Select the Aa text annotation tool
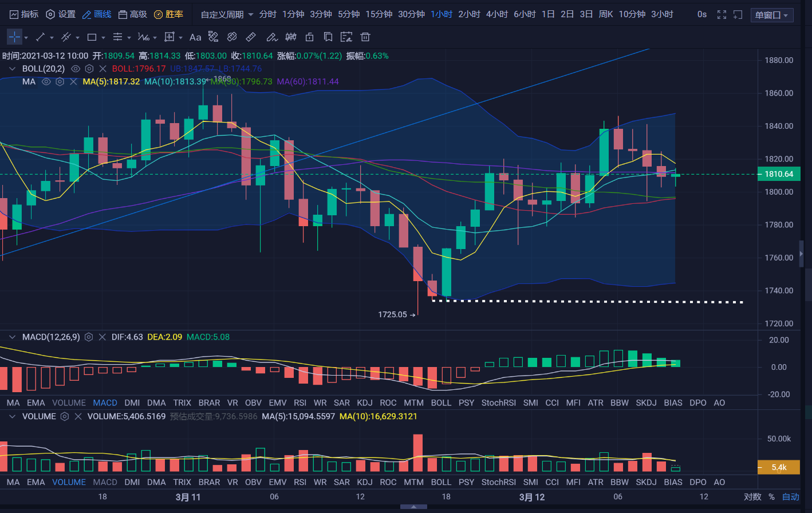 [x=195, y=37]
